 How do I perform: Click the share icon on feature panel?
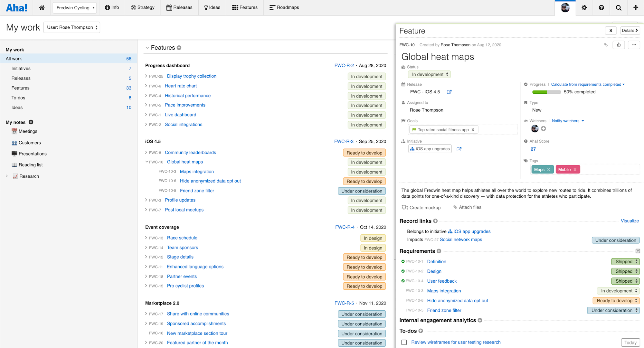point(619,45)
